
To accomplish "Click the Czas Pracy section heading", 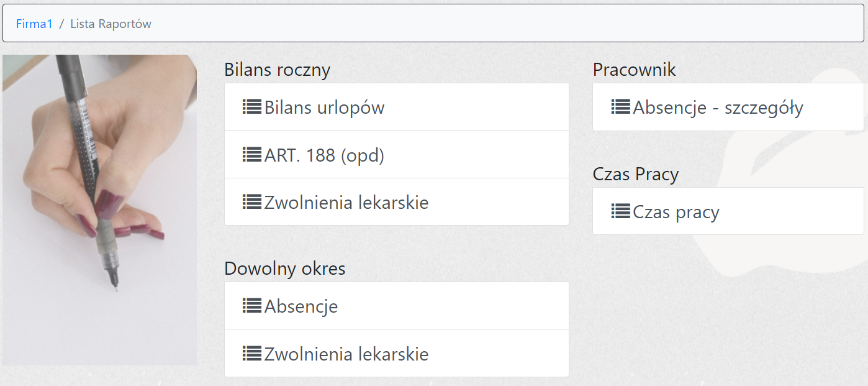I will click(635, 174).
